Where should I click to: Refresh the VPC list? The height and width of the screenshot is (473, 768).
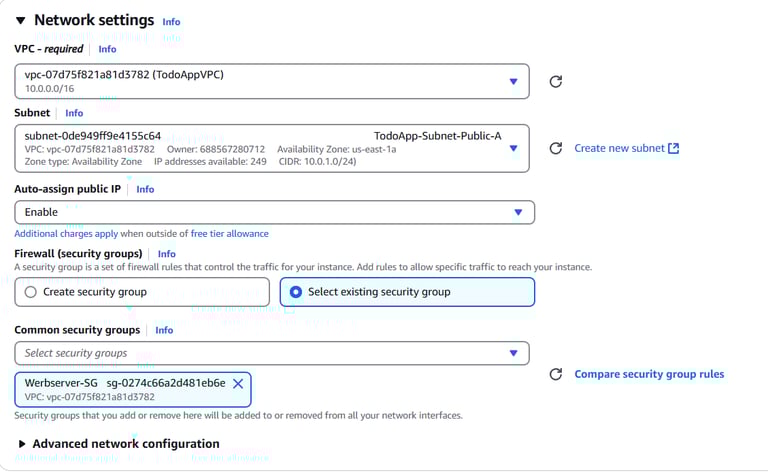556,81
